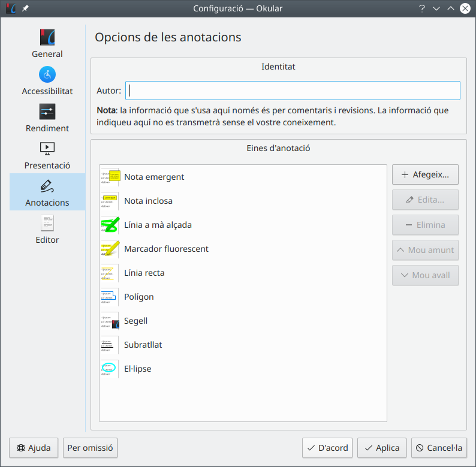Select Línia recta in annotation tools
The width and height of the screenshot is (476, 467).
(144, 273)
